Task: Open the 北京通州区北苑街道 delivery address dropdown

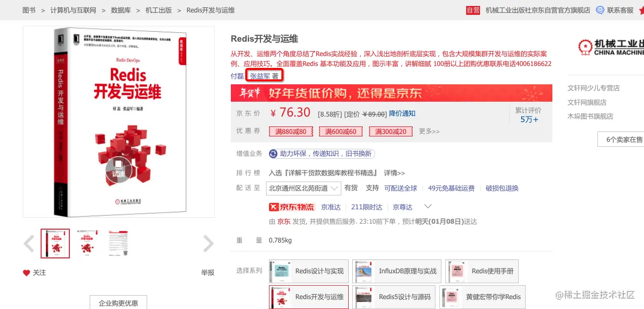Action: click(x=304, y=188)
